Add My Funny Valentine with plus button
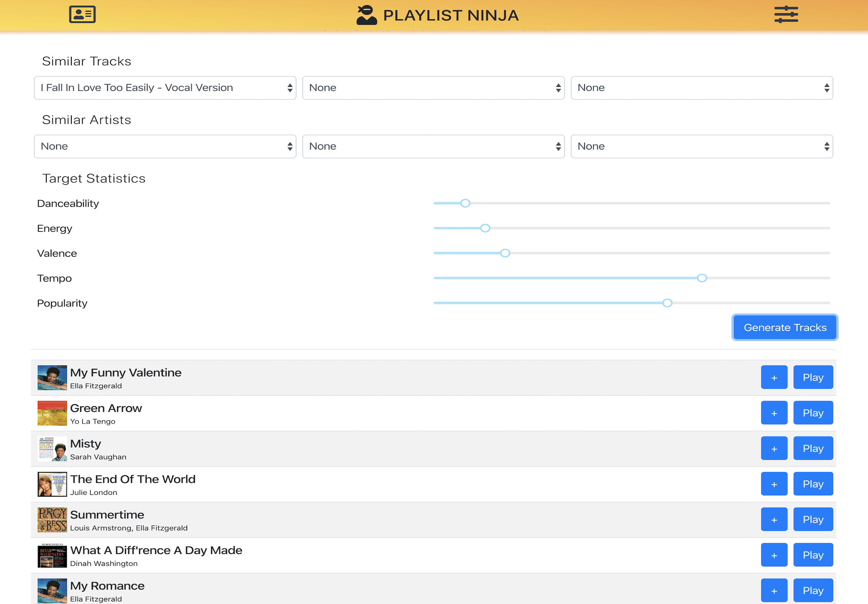 774,377
